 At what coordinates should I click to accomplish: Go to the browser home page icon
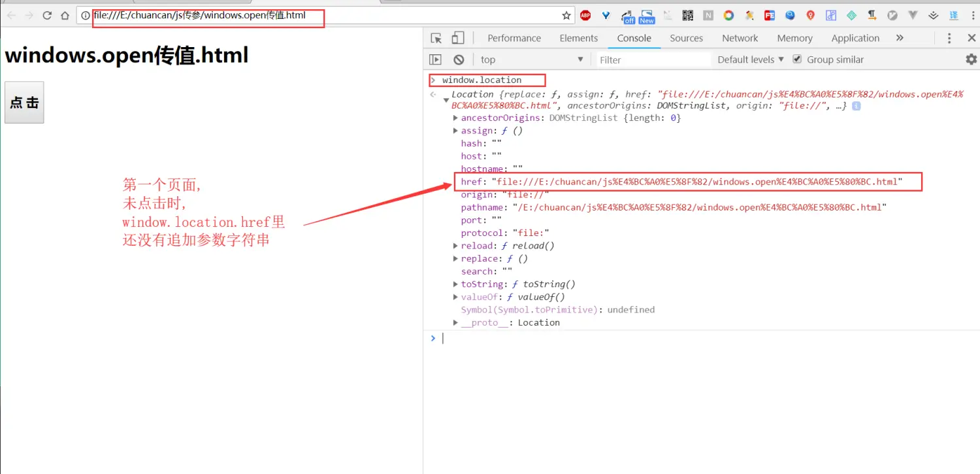(65, 15)
